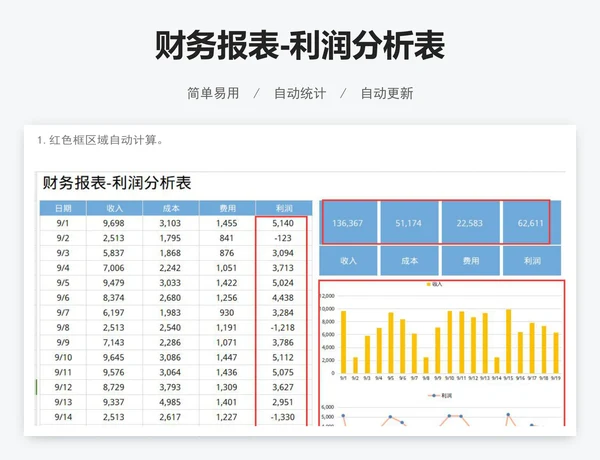The width and height of the screenshot is (600, 460).
Task: Select profit cell 5,112
Action: pos(283,357)
